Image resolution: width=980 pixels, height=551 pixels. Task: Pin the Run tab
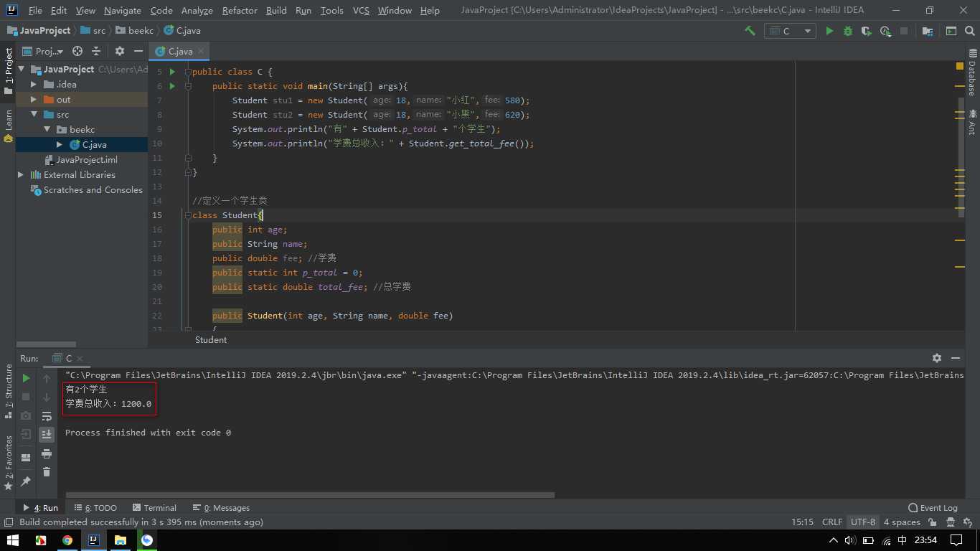click(26, 481)
